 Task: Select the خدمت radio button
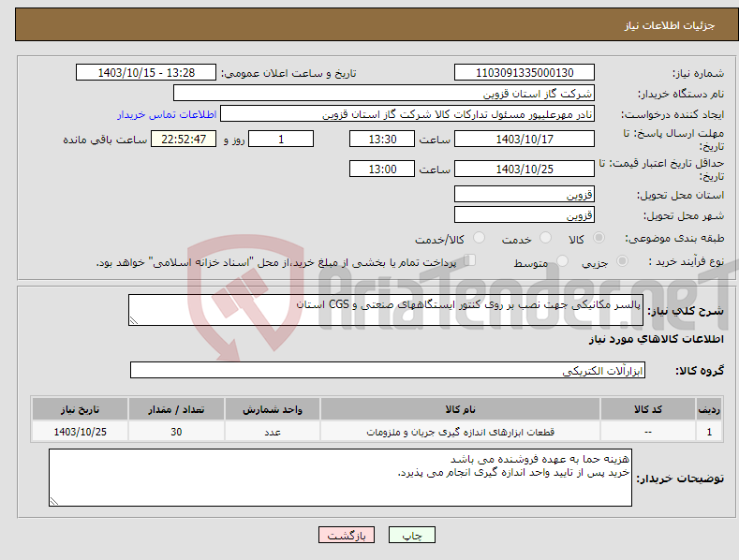pyautogui.click(x=546, y=238)
